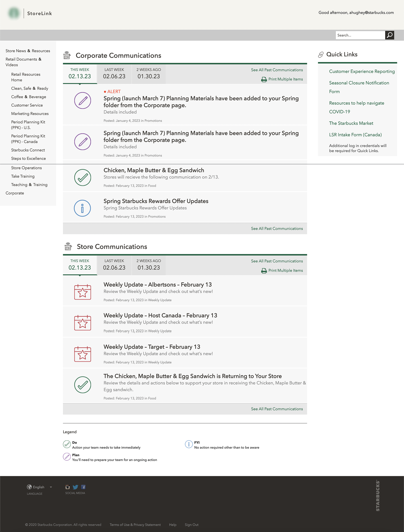The height and width of the screenshot is (532, 404).
Task: Open Retail Documents & Videos in sidebar
Action: point(24,62)
